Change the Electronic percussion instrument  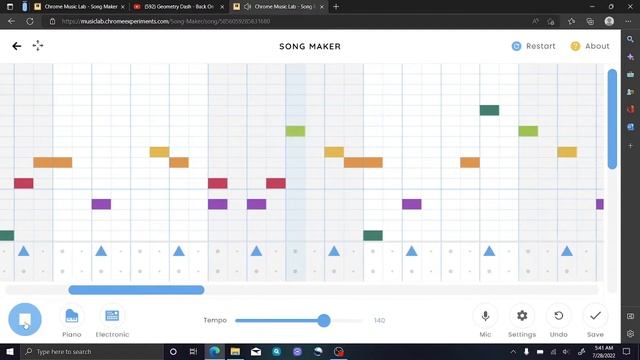click(112, 321)
